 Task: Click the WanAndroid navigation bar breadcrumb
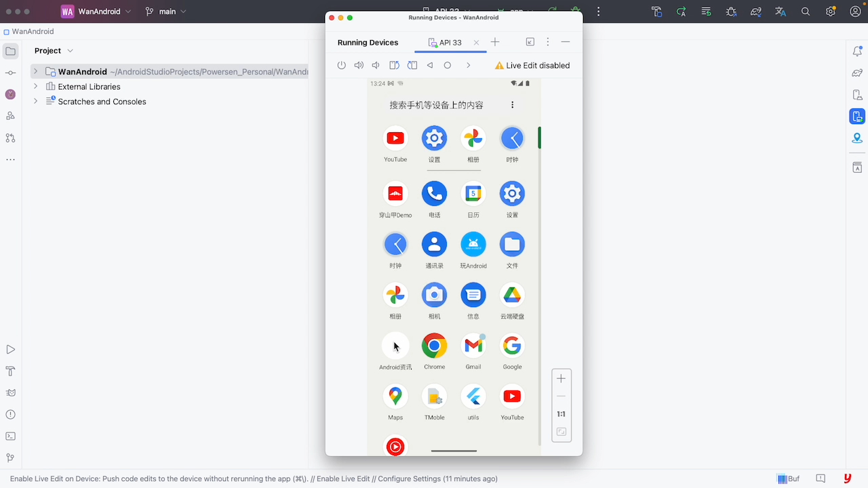click(28, 32)
